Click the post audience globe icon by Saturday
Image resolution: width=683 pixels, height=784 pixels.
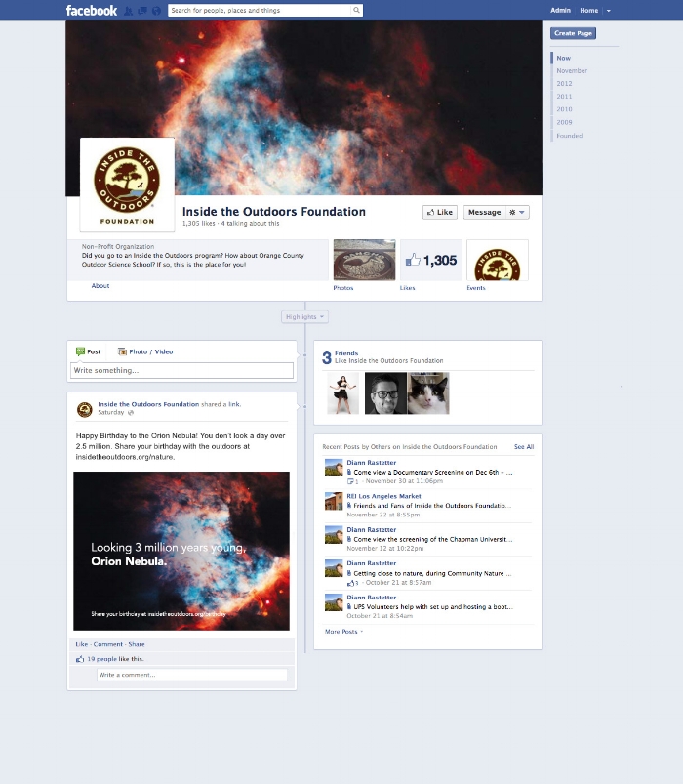131,413
